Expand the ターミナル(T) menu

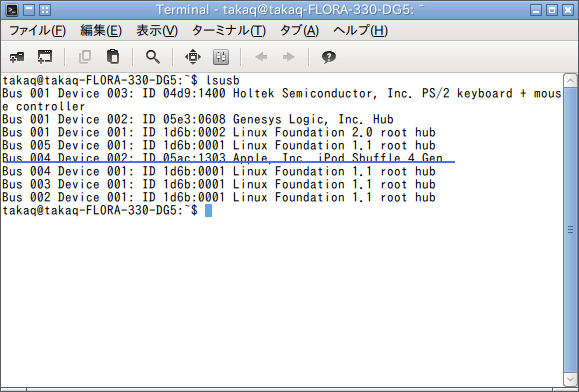[229, 31]
